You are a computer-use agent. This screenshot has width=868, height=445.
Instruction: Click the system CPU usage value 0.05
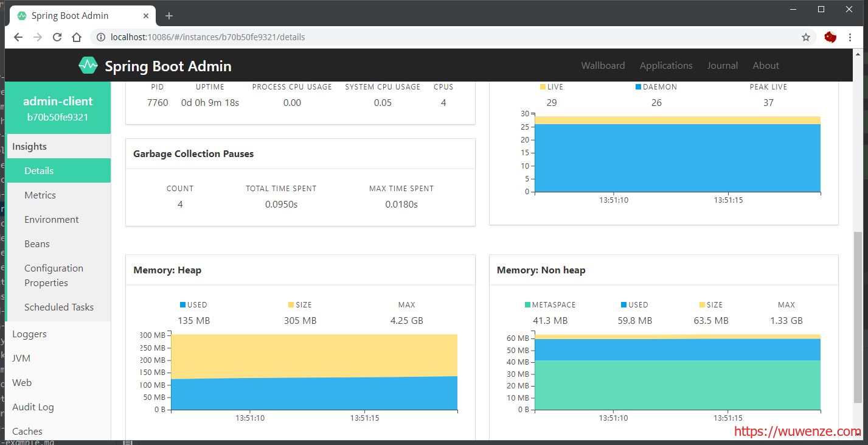pos(383,102)
